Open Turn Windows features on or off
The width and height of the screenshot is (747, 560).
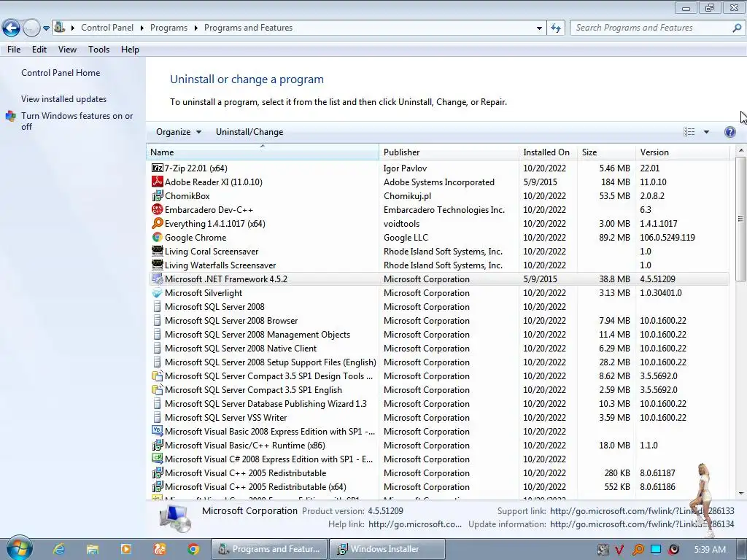[77, 121]
